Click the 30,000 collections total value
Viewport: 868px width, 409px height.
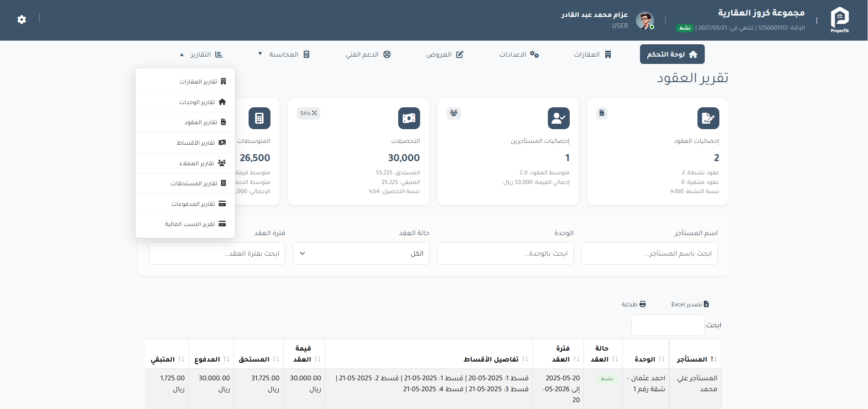404,158
